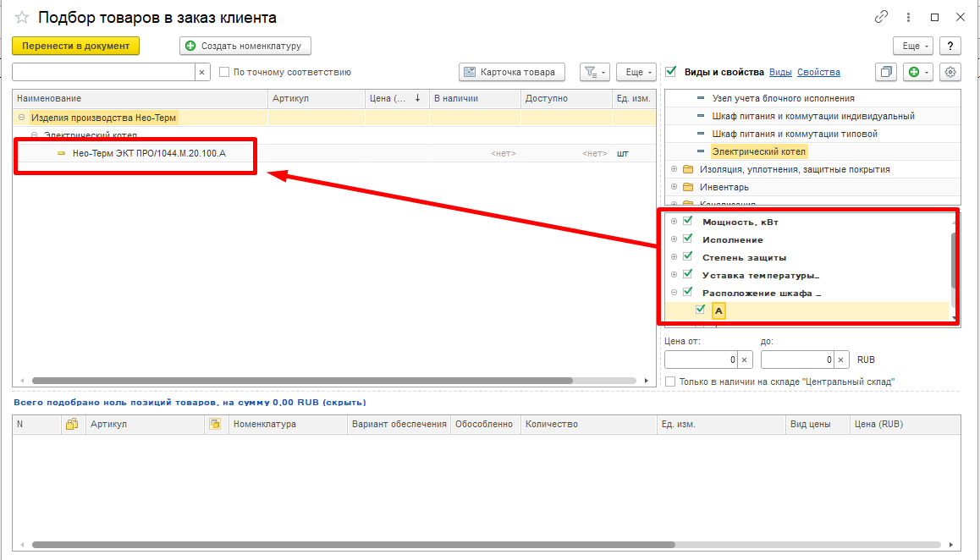Open the 'Еще' menu beside the filter
Screen dimensions: 980x560
[x=636, y=72]
